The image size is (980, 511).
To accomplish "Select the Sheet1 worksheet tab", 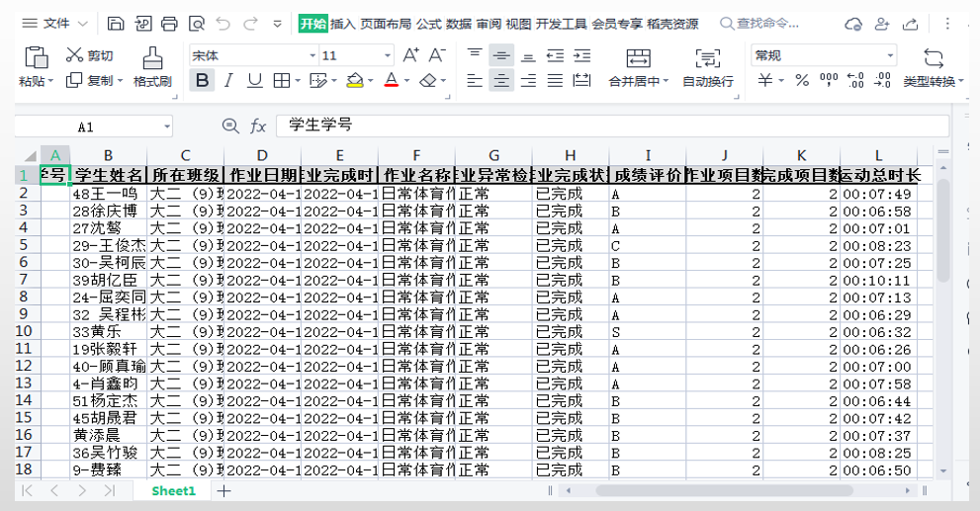I will click(173, 490).
